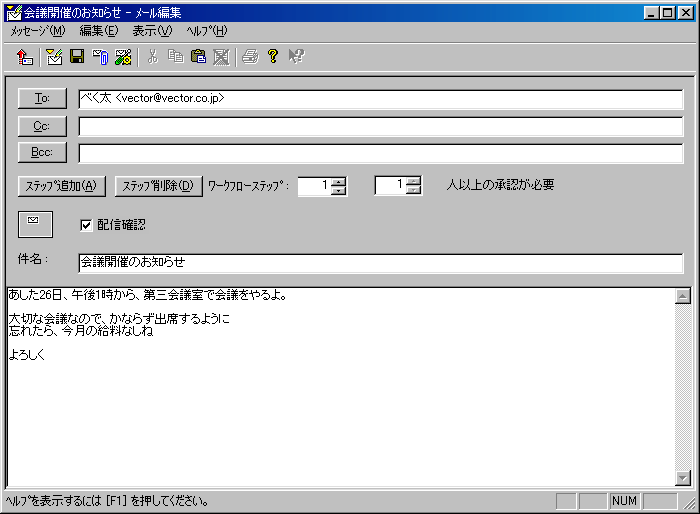700x514 pixels.
Task: Click body line '忘れたら、今月の給料なしね'
Action: [x=81, y=331]
